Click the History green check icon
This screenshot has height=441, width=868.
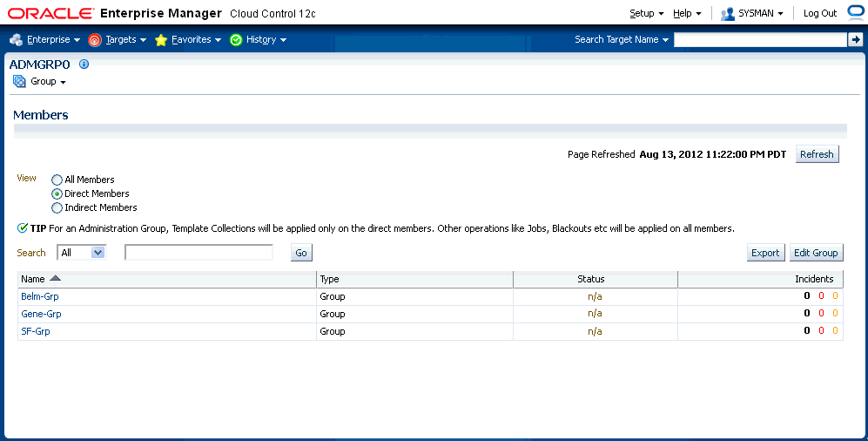point(236,40)
